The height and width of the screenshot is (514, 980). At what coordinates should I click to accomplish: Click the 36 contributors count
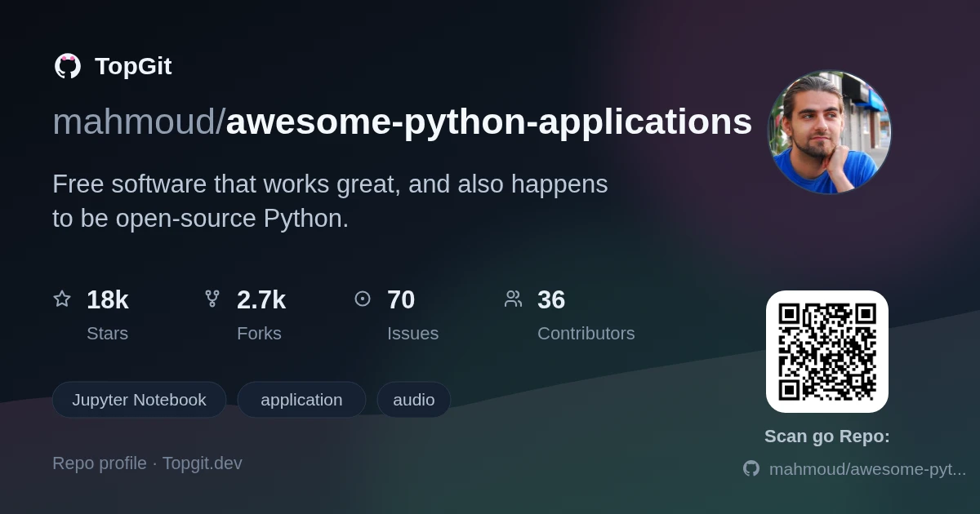point(551,300)
